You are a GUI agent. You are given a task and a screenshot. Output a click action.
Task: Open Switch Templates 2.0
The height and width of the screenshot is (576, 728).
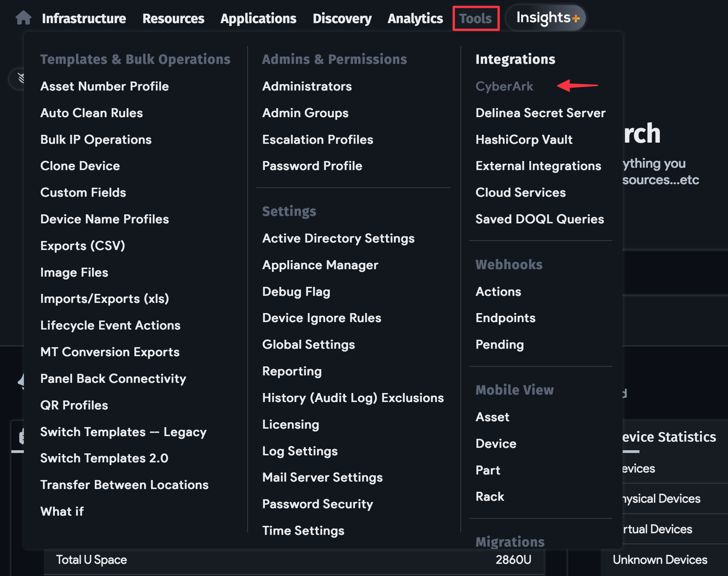[x=104, y=458]
